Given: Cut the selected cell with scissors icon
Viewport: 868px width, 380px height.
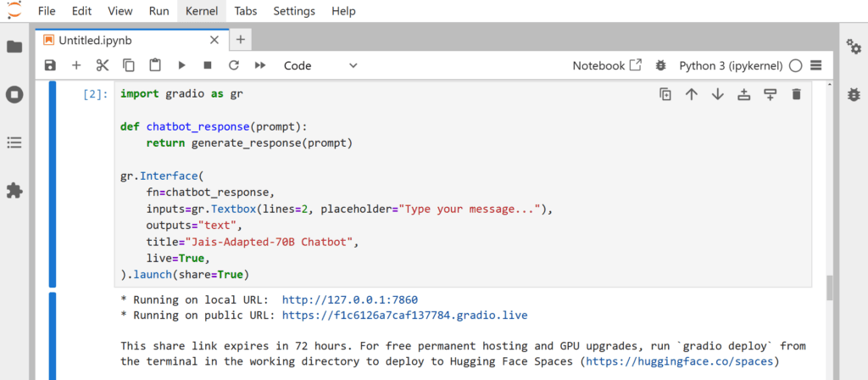Looking at the screenshot, I should [x=103, y=65].
